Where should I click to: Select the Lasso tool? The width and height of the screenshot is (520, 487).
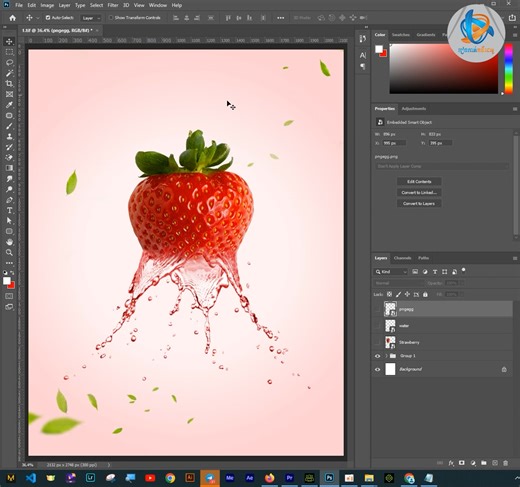pos(9,63)
